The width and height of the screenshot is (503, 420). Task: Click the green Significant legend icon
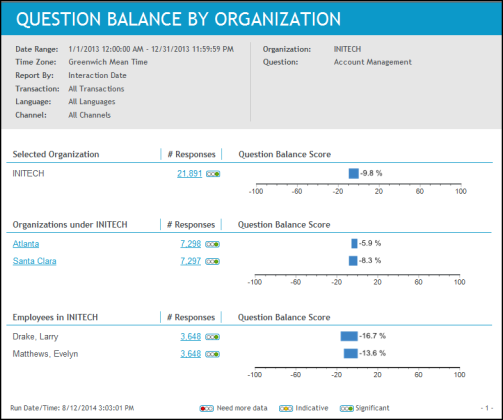[347, 408]
